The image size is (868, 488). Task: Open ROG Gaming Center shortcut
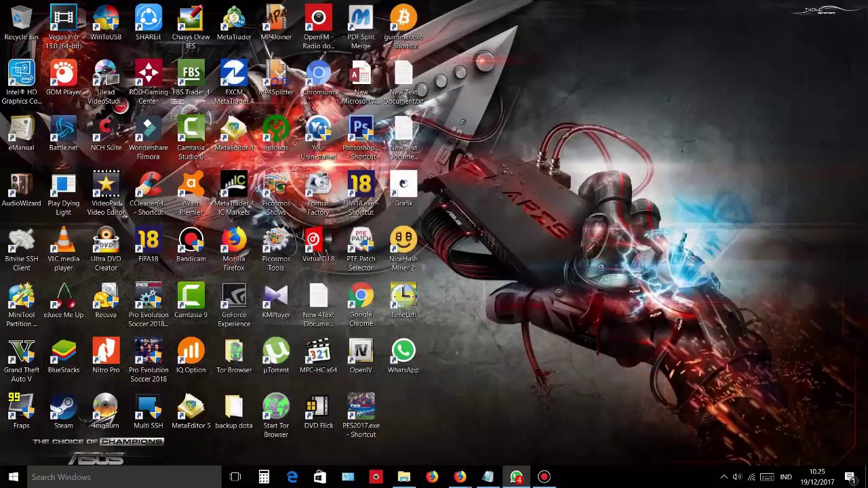148,82
